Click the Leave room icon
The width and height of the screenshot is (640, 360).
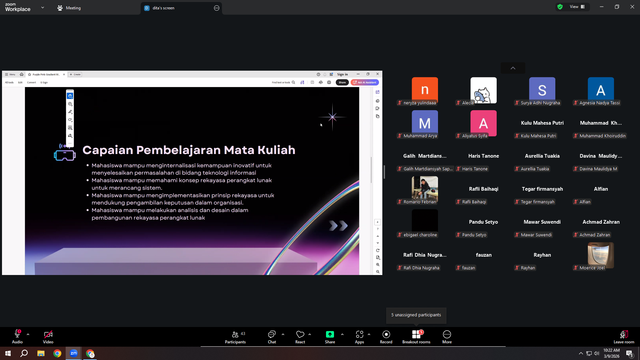pos(624,334)
